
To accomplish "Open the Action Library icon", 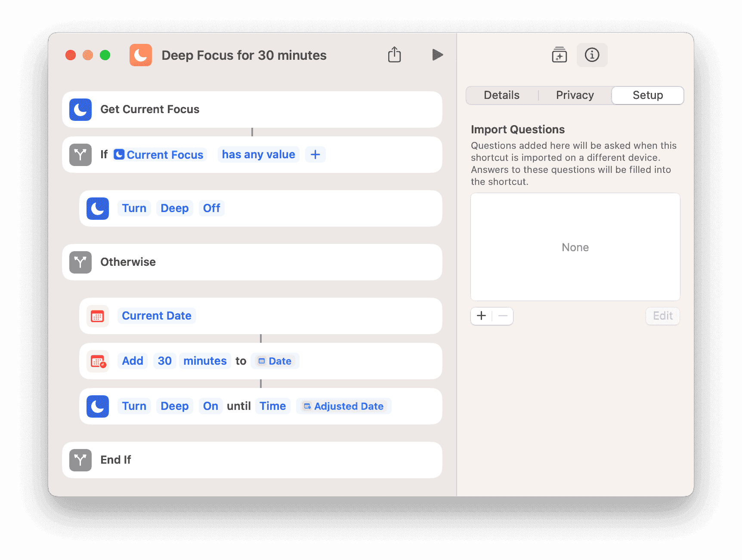I will coord(559,55).
